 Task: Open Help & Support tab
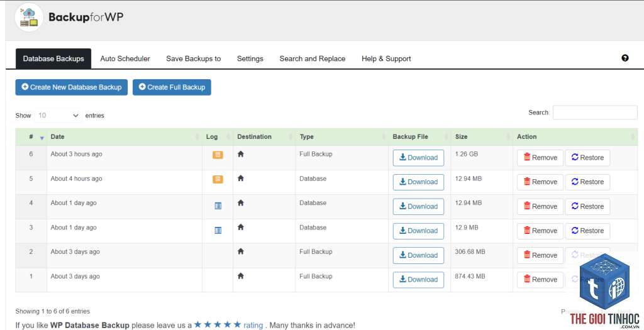click(x=386, y=58)
